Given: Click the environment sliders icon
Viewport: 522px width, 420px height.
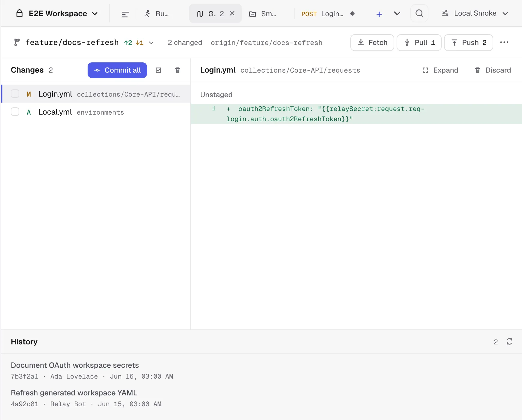Looking at the screenshot, I should tap(445, 13).
